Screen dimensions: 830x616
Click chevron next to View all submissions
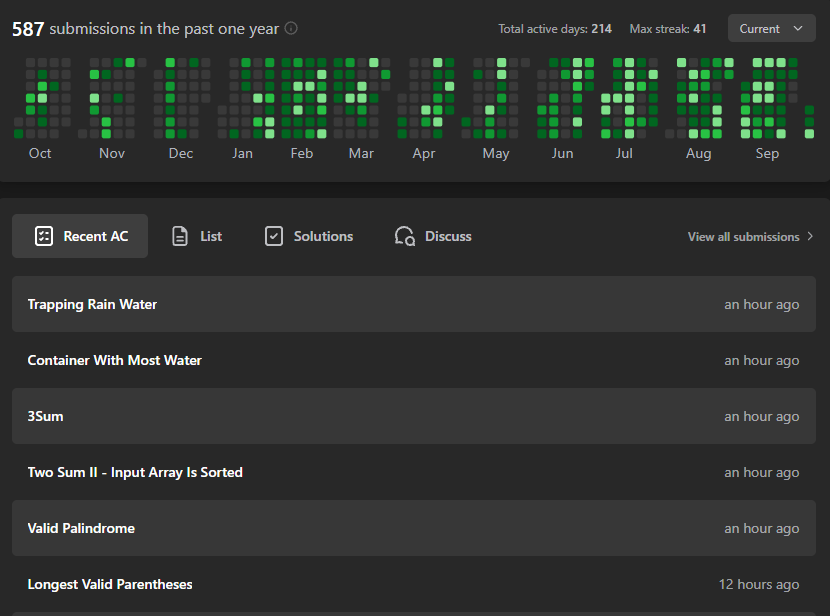[810, 236]
